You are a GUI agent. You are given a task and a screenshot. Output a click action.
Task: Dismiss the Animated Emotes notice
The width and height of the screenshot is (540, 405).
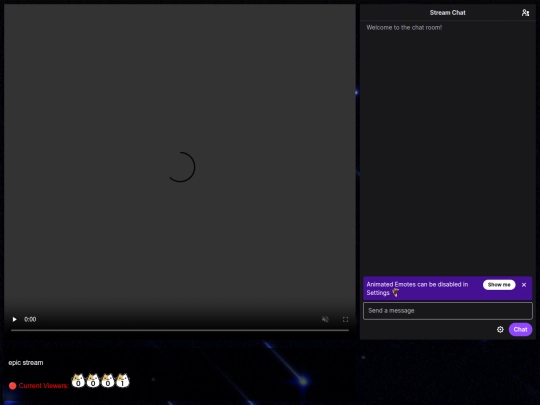[x=524, y=285]
